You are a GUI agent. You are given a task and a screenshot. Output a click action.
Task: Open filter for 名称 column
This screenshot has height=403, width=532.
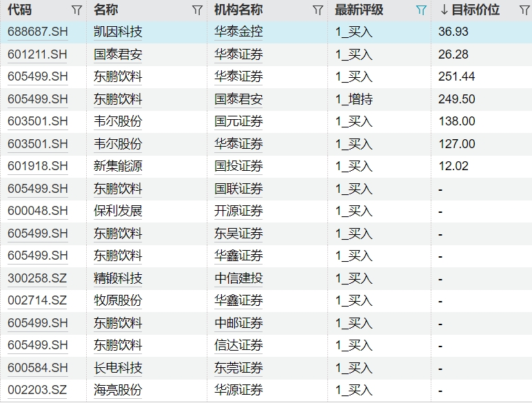(x=198, y=10)
